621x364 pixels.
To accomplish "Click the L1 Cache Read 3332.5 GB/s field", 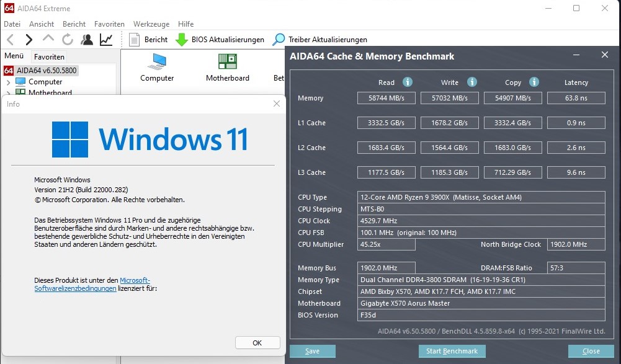I will coord(386,123).
